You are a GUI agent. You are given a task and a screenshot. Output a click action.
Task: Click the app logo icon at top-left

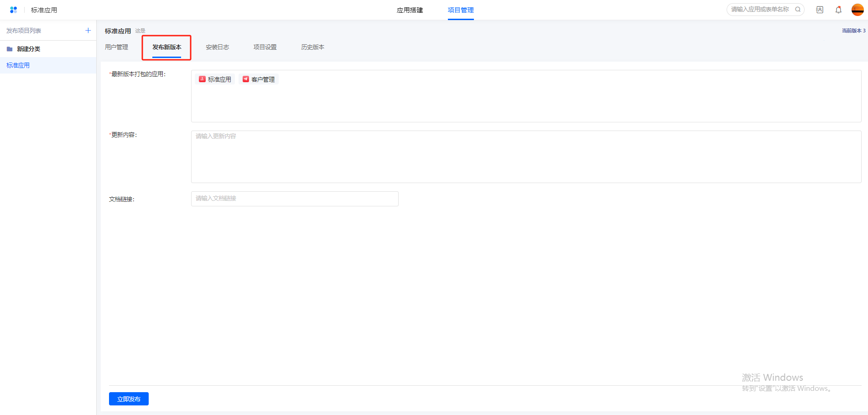coord(13,10)
